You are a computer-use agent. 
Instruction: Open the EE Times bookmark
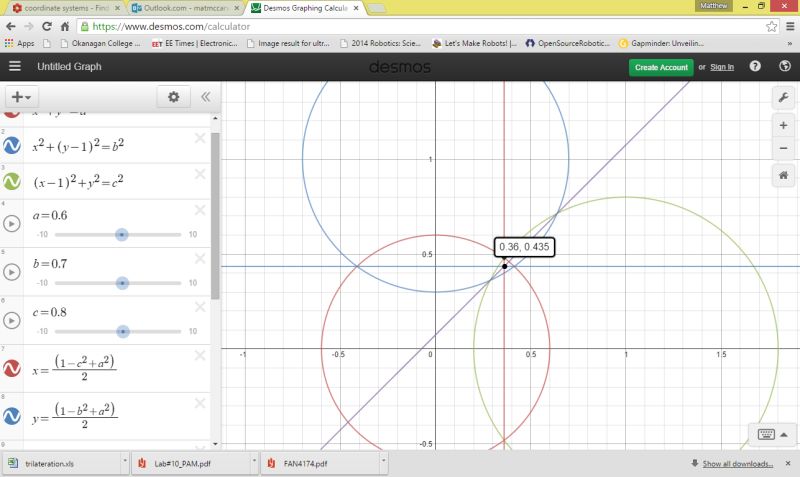point(195,43)
